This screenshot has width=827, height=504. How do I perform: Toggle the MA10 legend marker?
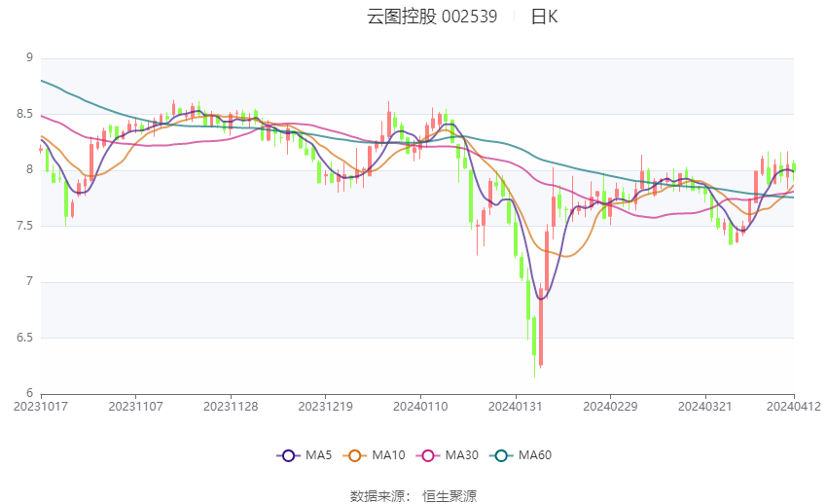click(354, 455)
